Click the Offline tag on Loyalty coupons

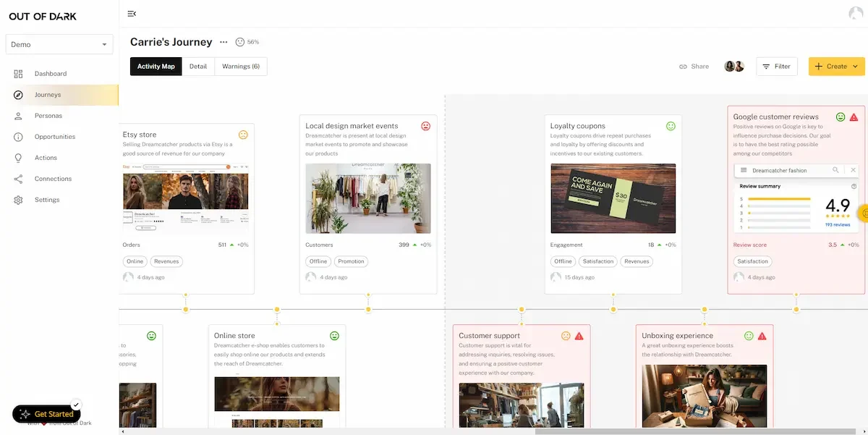(563, 261)
